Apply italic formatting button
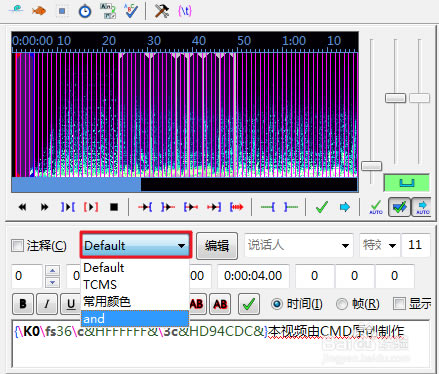This screenshot has width=439, height=374. (x=47, y=304)
